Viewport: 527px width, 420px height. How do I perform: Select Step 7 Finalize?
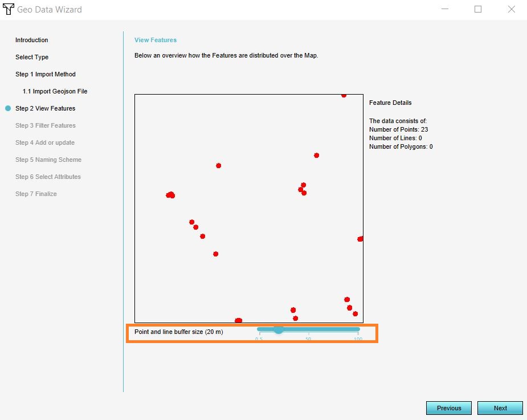pos(36,194)
